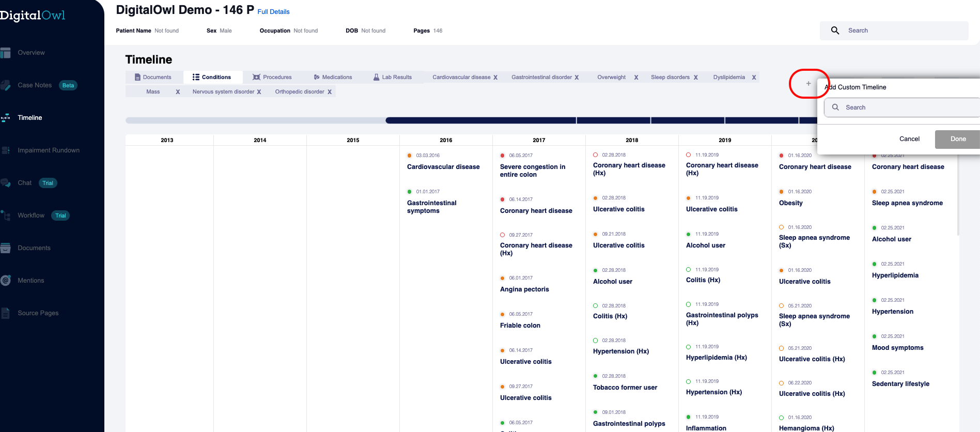
Task: Open the Friable colon entry
Action: 520,326
